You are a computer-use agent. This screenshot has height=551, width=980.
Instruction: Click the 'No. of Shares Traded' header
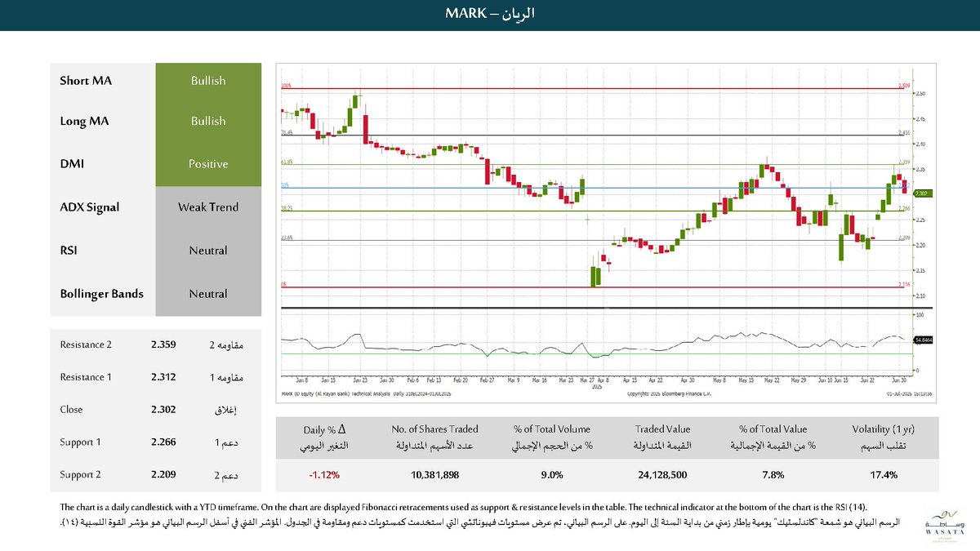[434, 429]
